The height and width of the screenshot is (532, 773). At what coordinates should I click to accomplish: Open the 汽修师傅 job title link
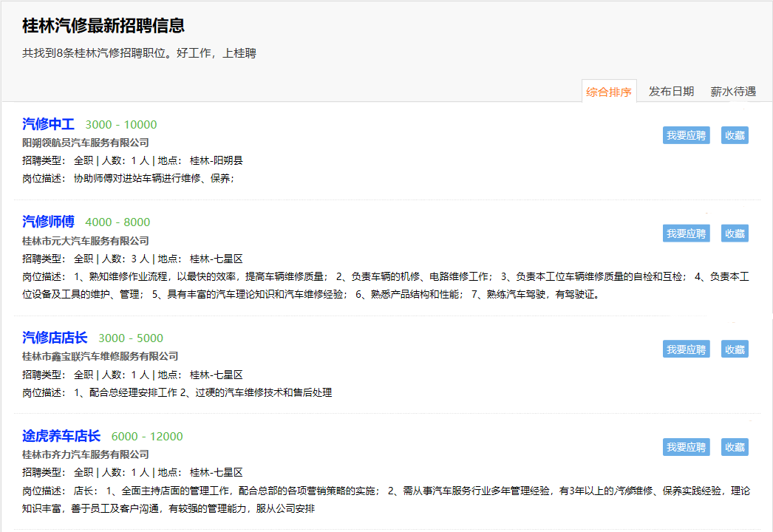pyautogui.click(x=48, y=222)
